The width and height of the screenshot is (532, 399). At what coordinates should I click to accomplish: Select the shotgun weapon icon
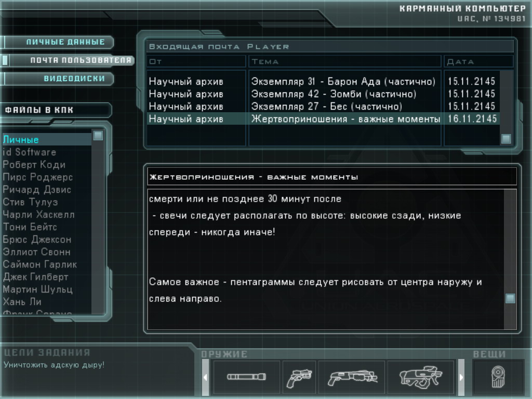352,378
